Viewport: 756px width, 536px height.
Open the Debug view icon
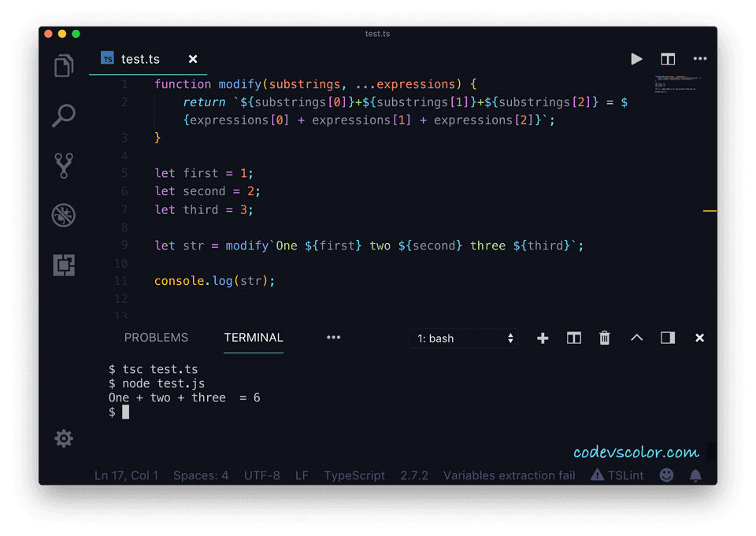pyautogui.click(x=64, y=215)
